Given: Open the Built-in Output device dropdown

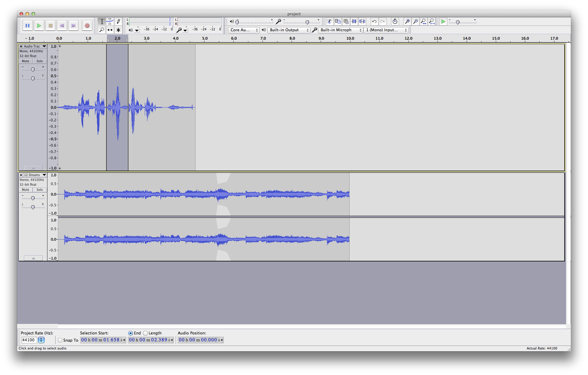Looking at the screenshot, I should [289, 30].
